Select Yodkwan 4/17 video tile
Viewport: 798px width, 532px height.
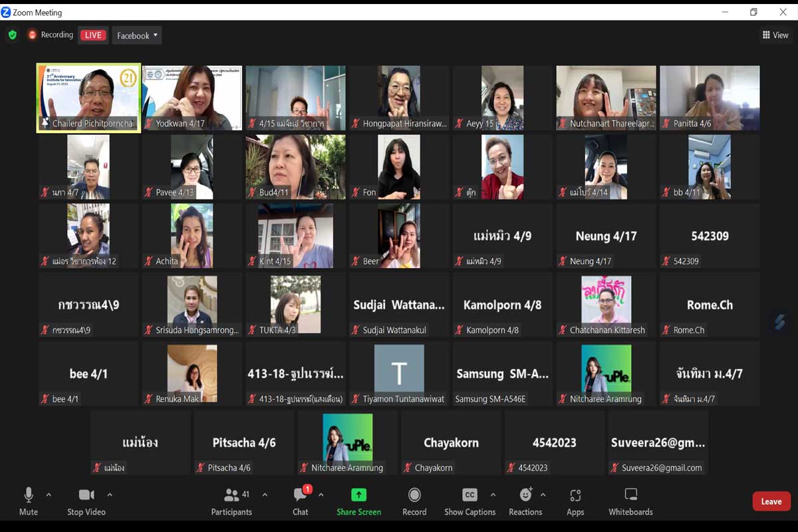coord(192,98)
